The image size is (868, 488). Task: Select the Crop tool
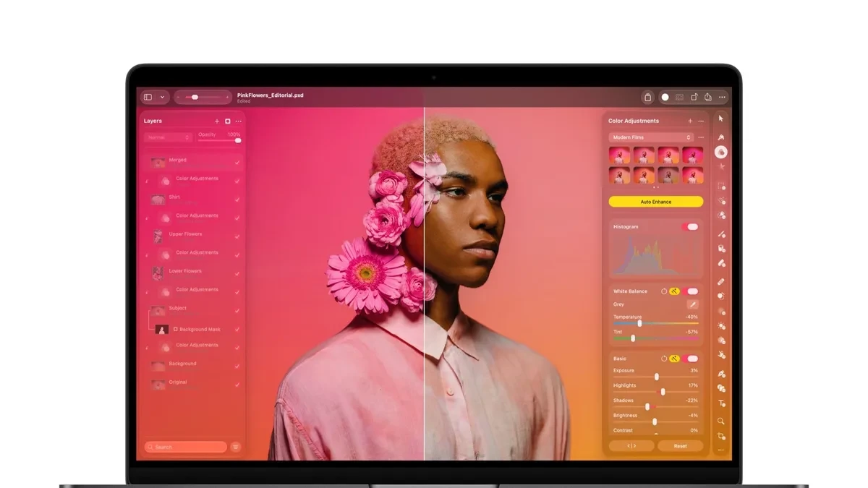click(x=721, y=436)
